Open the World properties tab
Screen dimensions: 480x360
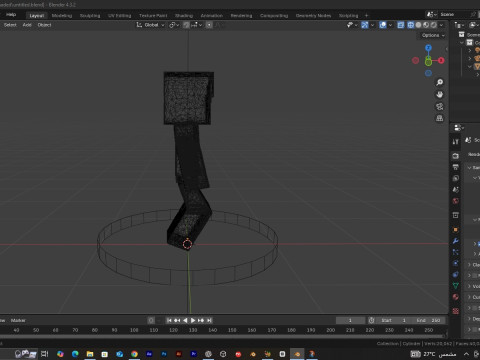[456, 201]
